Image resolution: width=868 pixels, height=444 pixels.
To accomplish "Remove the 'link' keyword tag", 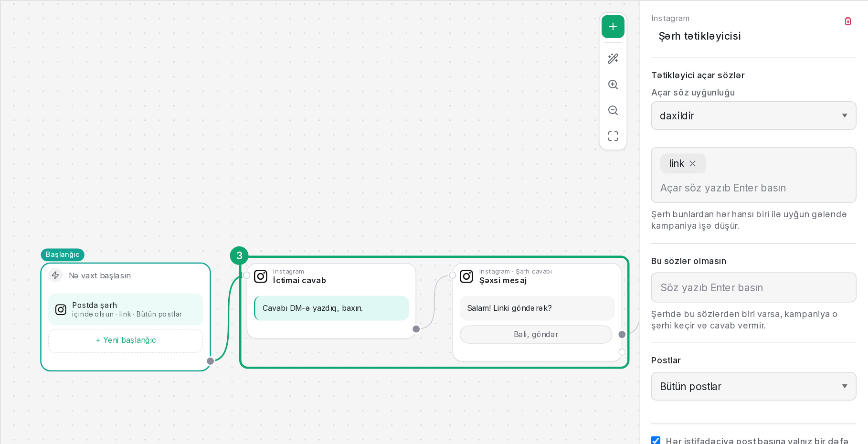I will (x=693, y=164).
